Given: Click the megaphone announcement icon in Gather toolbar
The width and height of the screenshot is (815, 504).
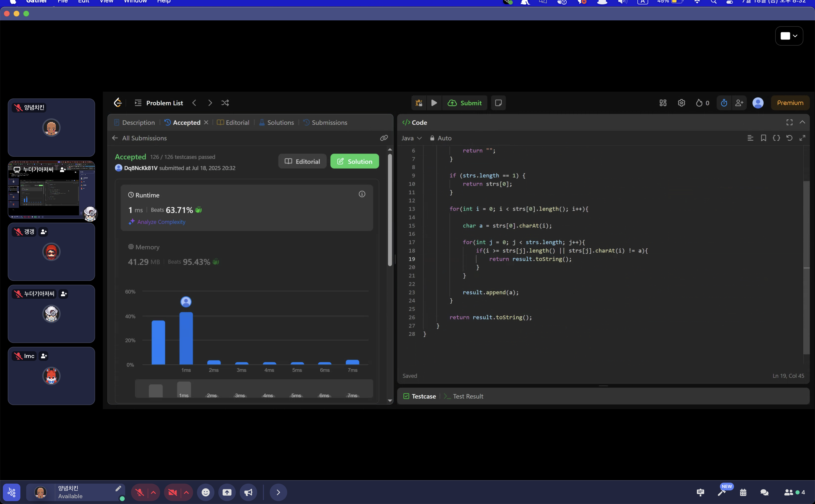Looking at the screenshot, I should [x=248, y=492].
